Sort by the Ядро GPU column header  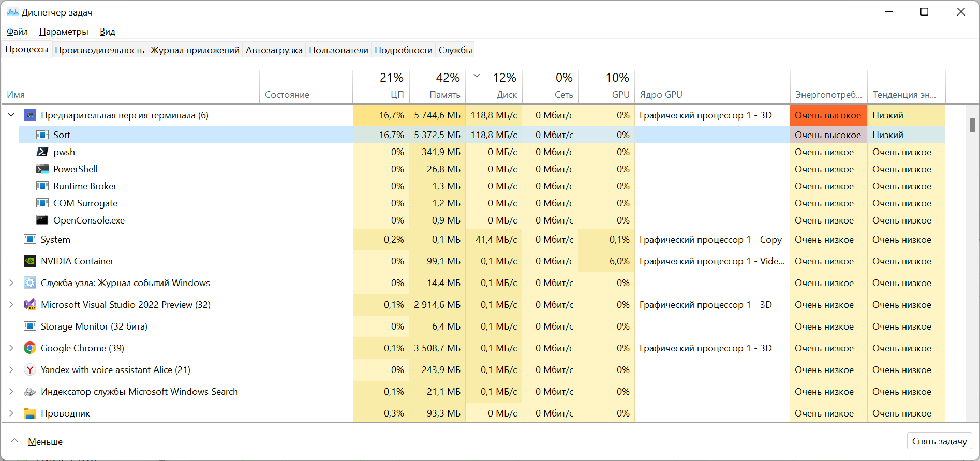712,87
